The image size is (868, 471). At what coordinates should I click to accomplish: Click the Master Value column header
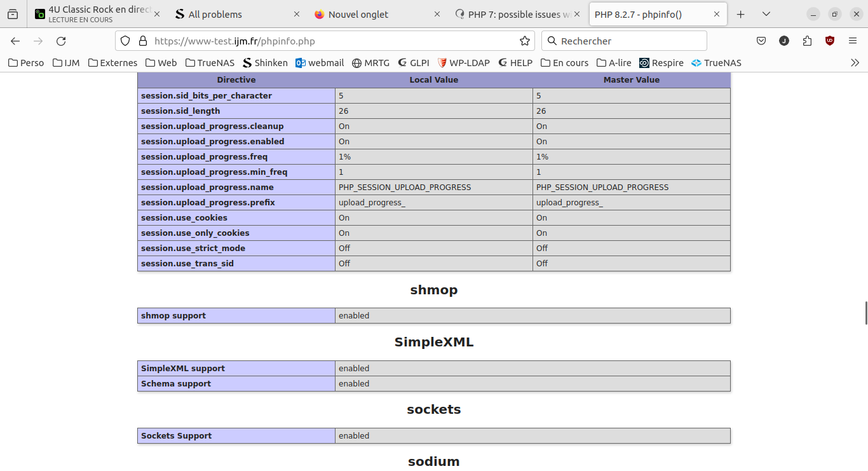632,79
